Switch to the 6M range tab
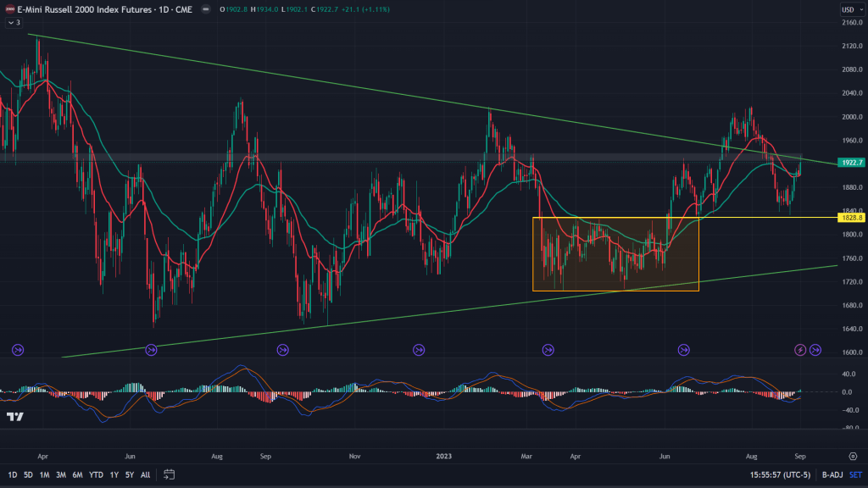Screen dimensions: 868x488 point(77,474)
